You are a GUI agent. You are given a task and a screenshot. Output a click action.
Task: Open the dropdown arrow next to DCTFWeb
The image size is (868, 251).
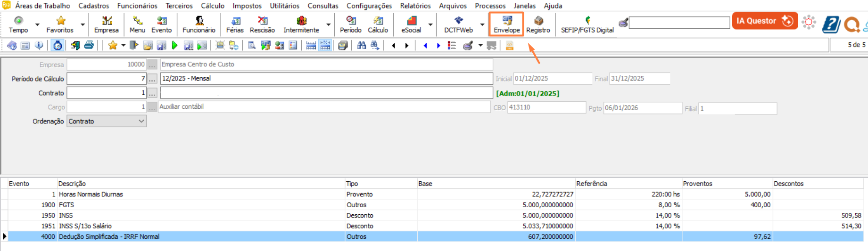pos(482,24)
